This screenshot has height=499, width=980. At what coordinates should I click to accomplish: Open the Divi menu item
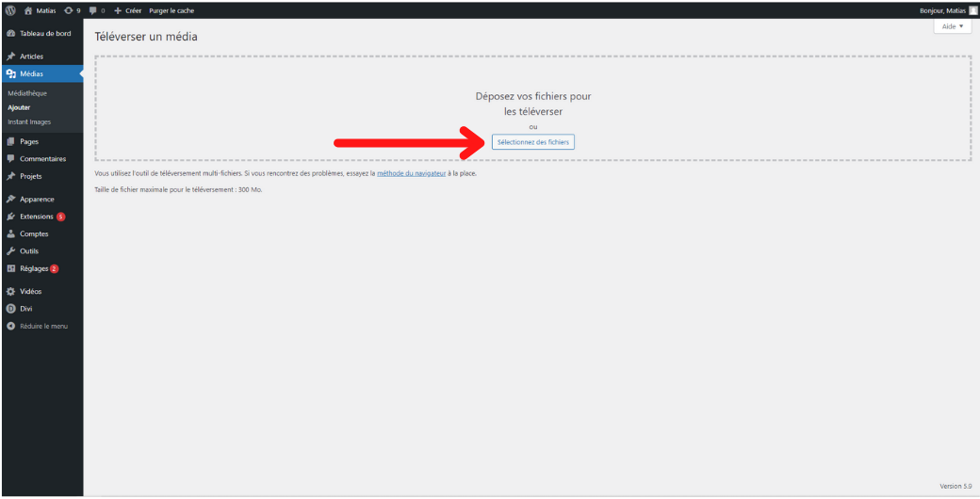pyautogui.click(x=28, y=309)
